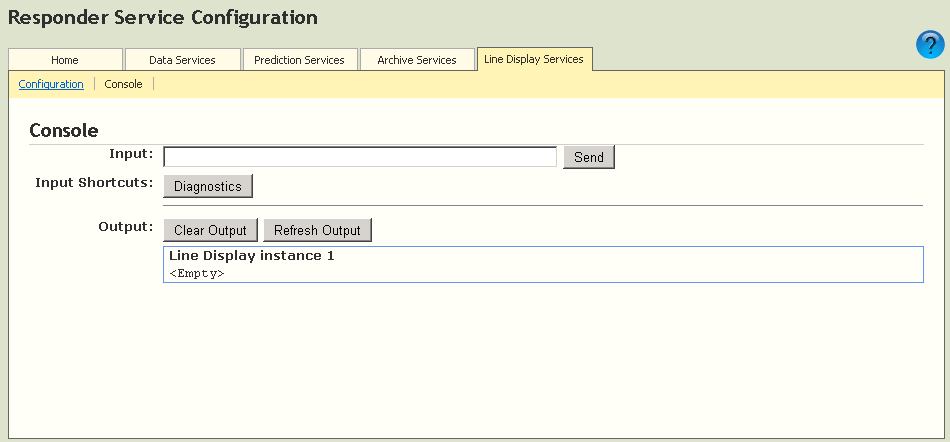The height and width of the screenshot is (442, 950).
Task: Click the Responder Service Configuration page title
Action: tap(163, 18)
